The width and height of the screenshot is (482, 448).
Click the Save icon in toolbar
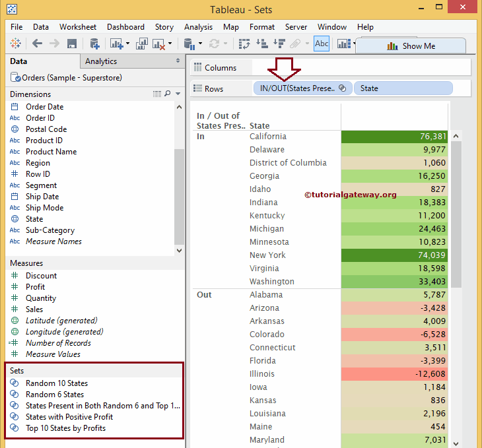(x=72, y=44)
